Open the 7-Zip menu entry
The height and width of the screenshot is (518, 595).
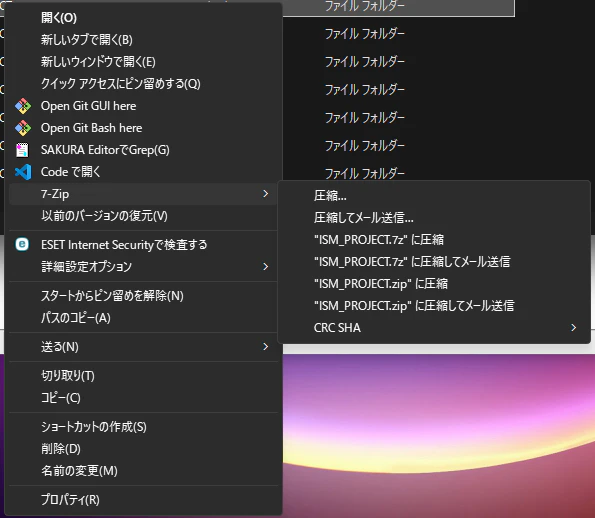(143, 194)
